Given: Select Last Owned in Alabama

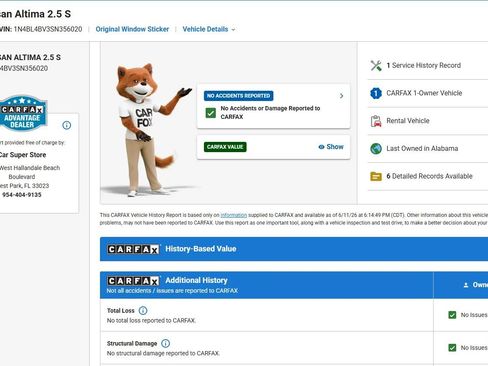Looking at the screenshot, I should (x=422, y=149).
